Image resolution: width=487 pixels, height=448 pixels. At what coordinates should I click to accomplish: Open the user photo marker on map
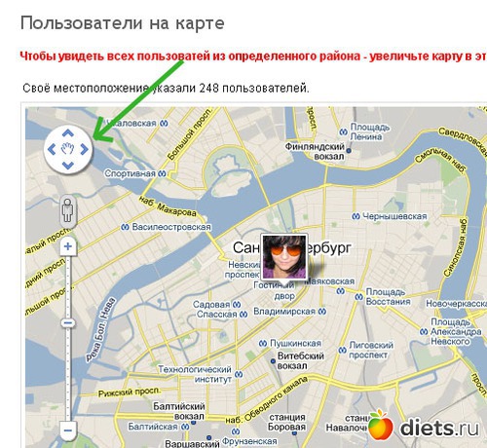[x=284, y=257]
